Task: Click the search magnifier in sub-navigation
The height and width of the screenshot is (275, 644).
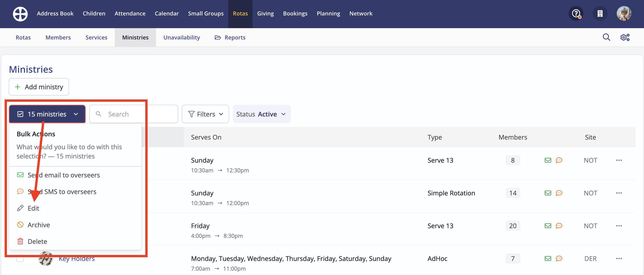Action: point(606,37)
